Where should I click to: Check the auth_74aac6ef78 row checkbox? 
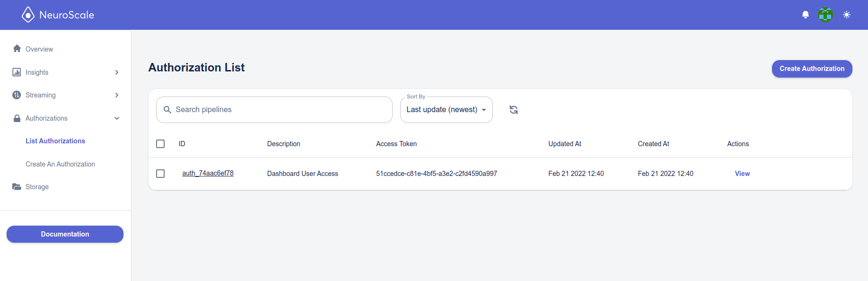tap(160, 174)
